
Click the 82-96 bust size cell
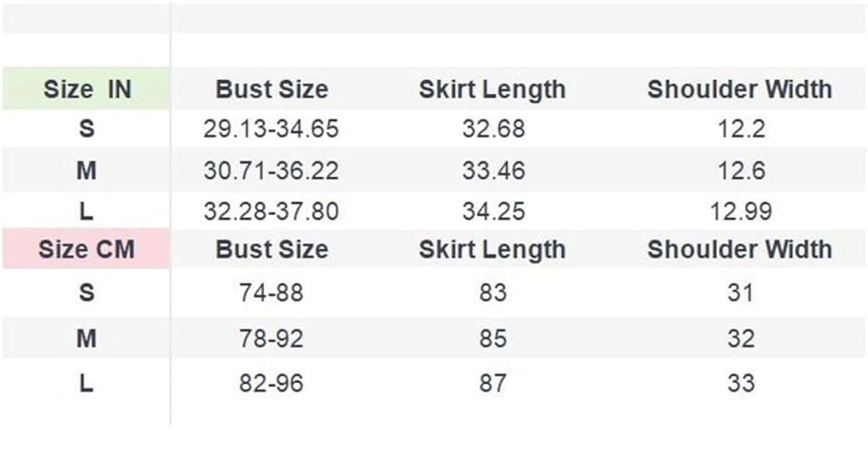point(271,383)
